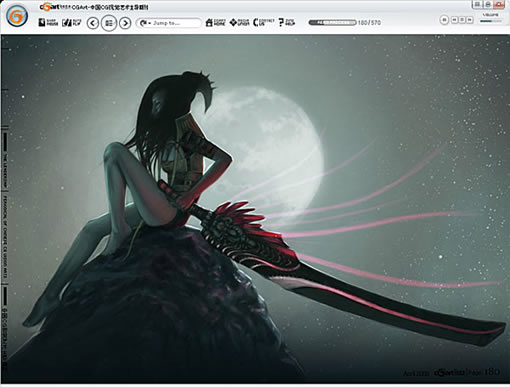Open the CGArt Home icon
Screen dimensions: 510x387
click(215, 22)
